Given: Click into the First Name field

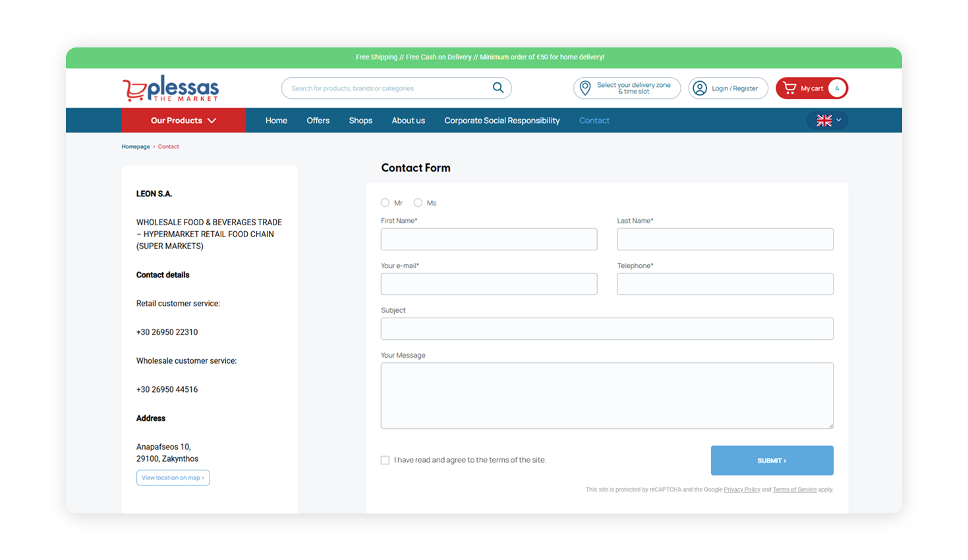Looking at the screenshot, I should (x=489, y=239).
